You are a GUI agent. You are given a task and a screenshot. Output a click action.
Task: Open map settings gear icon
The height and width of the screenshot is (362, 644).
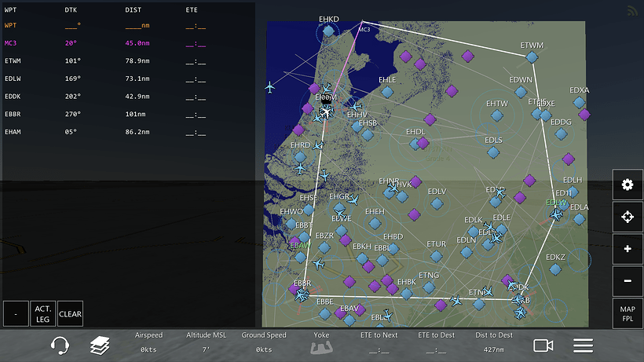[628, 185]
